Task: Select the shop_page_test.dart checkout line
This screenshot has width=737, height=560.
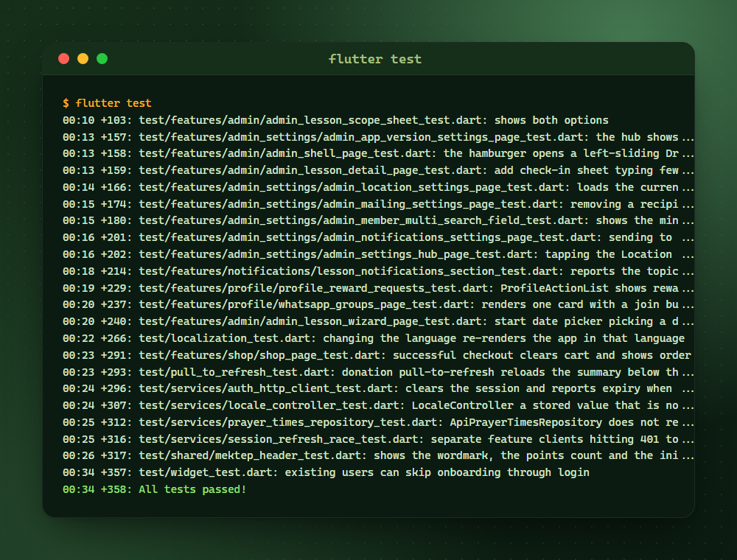Action: coord(377,356)
